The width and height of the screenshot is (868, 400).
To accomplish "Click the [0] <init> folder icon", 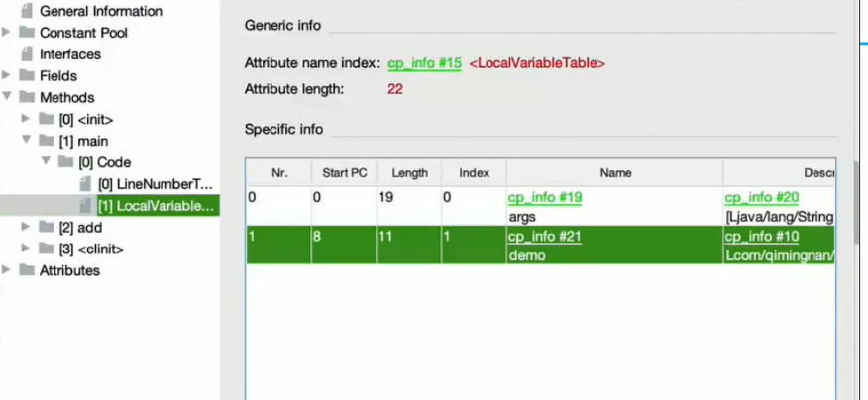I will pyautogui.click(x=46, y=119).
